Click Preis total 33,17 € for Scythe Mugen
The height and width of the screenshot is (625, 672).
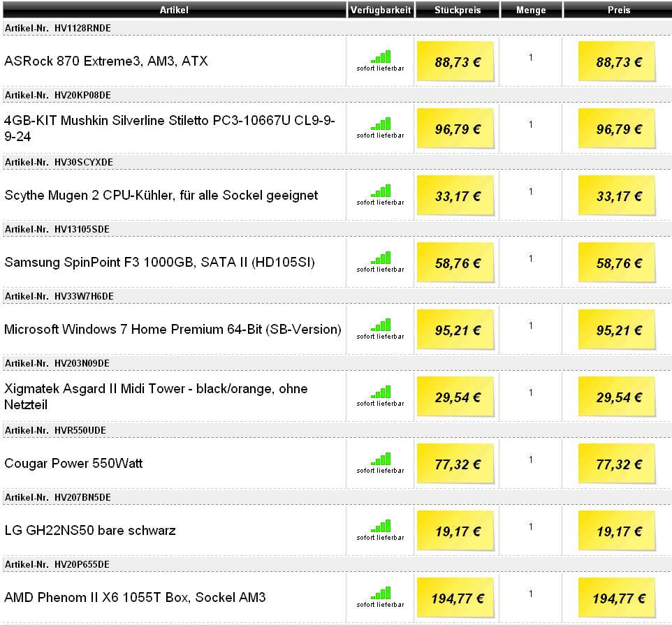[617, 196]
